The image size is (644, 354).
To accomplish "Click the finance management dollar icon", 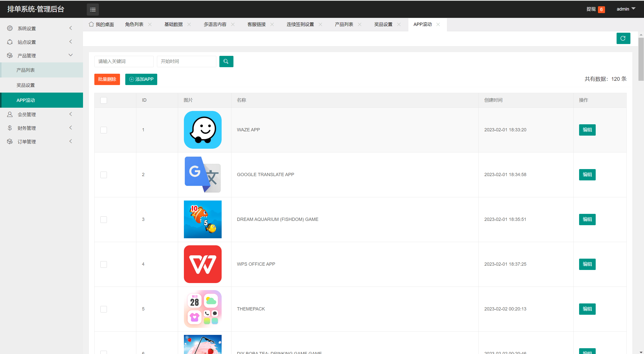I will click(10, 128).
